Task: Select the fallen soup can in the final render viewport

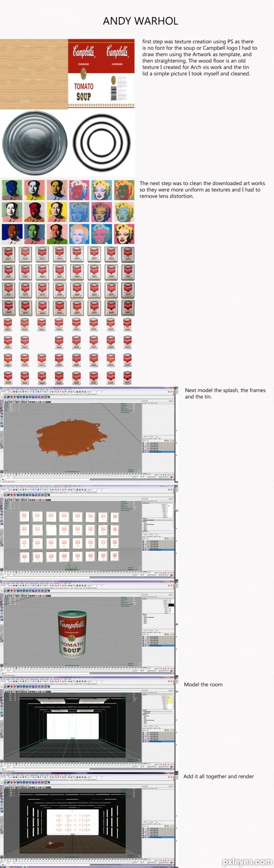Action: 52,843
